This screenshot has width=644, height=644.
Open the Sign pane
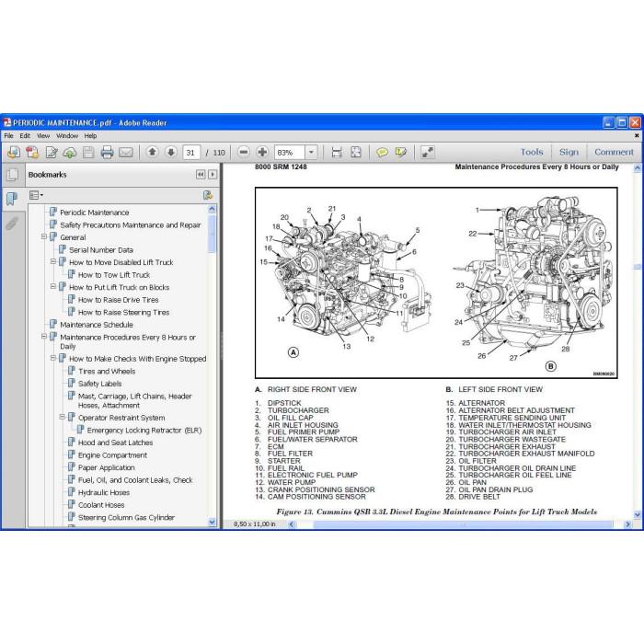tap(569, 152)
